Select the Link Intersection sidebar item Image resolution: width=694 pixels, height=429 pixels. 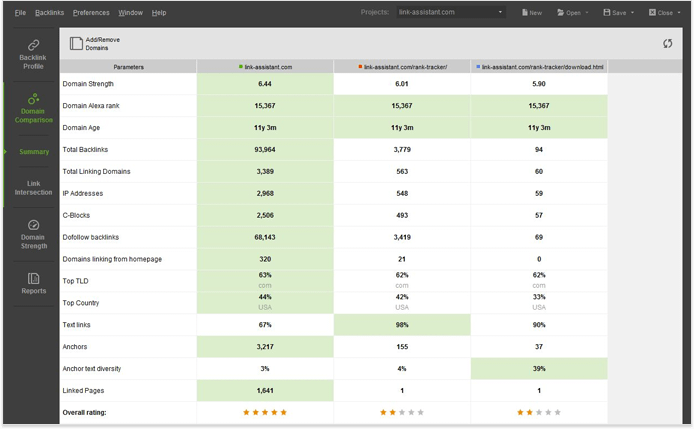point(34,188)
